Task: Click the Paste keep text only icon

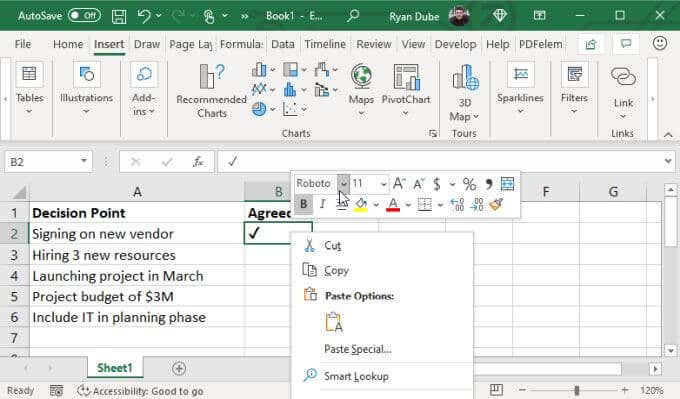Action: 334,323
